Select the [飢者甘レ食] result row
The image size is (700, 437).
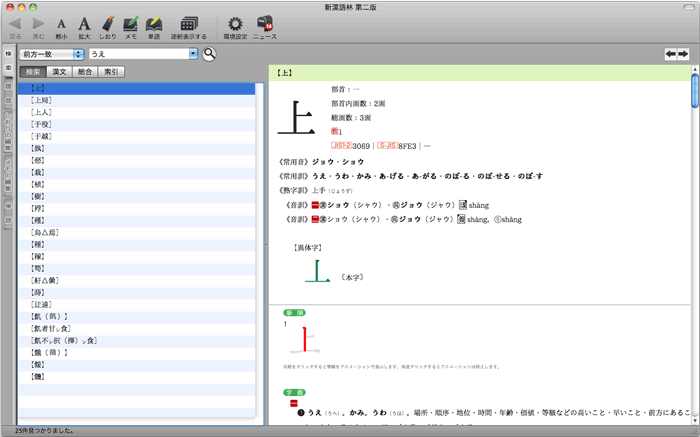[x=137, y=329]
